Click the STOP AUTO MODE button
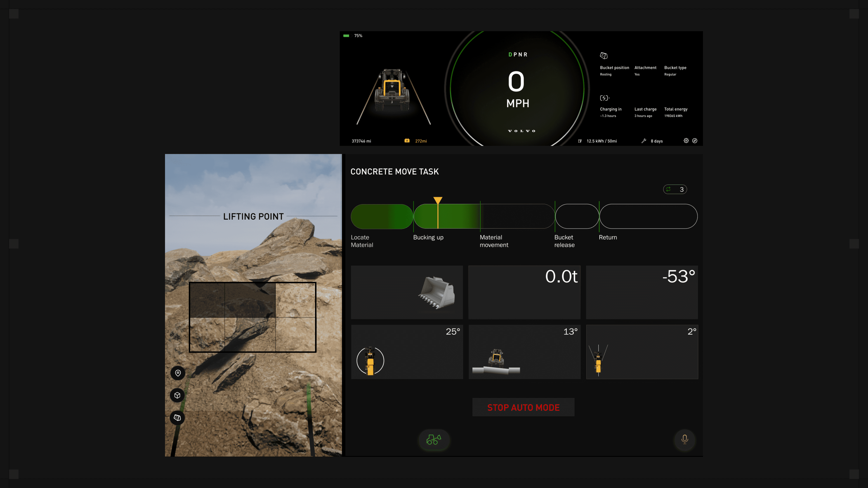The image size is (868, 488). point(523,407)
